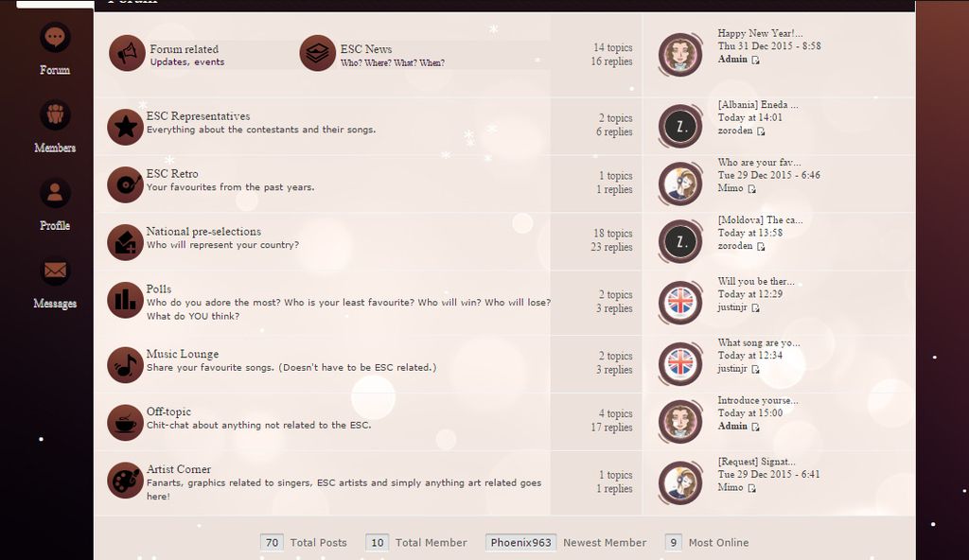Click '17 replies' in Off-topic row
969x560 pixels.
click(x=612, y=428)
